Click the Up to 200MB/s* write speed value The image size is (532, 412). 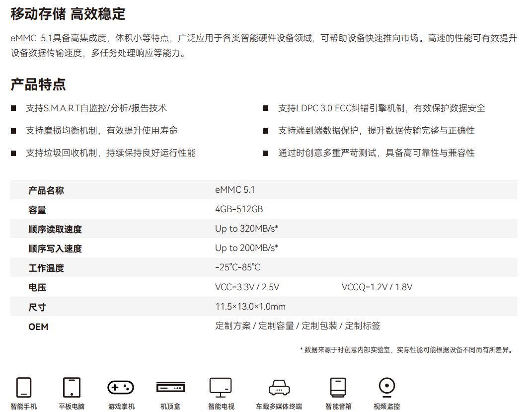(x=246, y=248)
